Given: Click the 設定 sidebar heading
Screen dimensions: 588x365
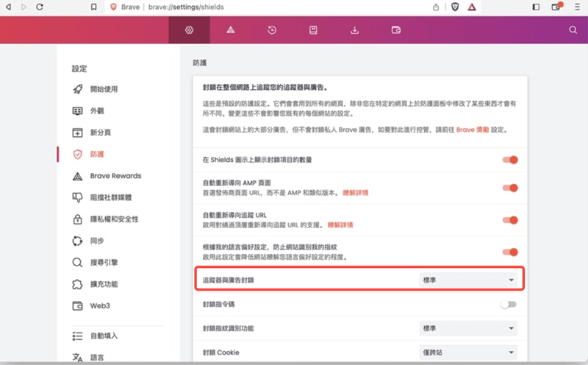Looking at the screenshot, I should click(x=79, y=68).
